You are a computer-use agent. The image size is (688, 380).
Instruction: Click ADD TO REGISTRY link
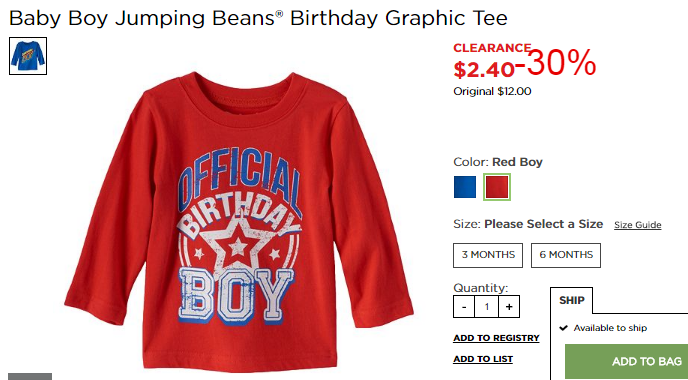tap(496, 338)
